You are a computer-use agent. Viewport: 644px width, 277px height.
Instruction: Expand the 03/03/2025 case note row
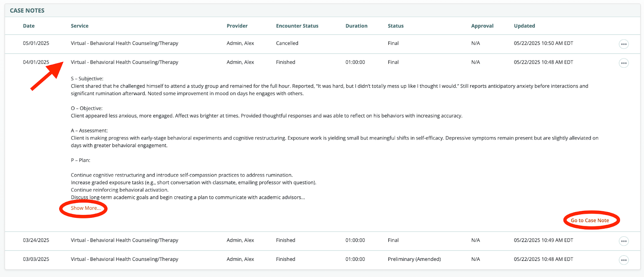coord(322,259)
